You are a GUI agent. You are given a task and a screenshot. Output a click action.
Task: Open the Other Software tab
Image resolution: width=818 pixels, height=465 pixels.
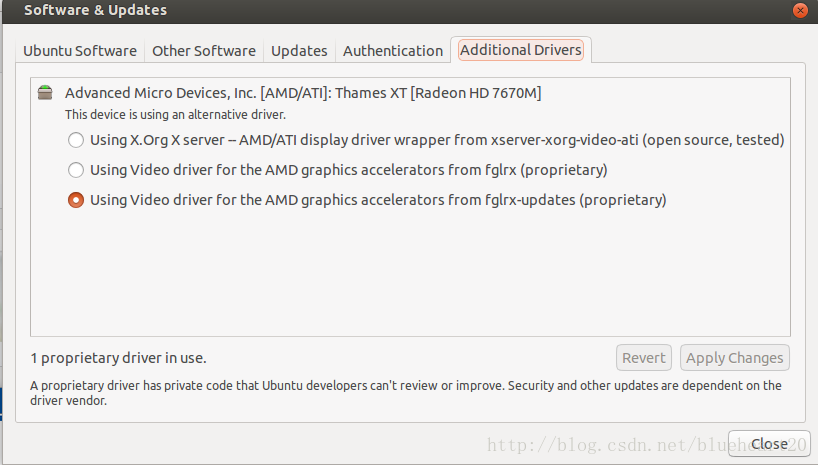[x=204, y=51]
